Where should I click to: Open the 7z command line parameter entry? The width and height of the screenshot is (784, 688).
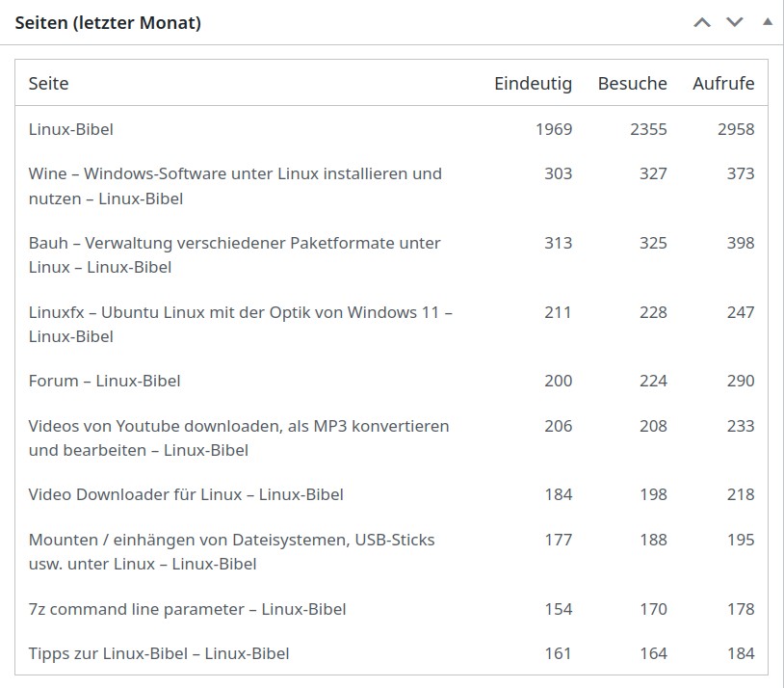click(x=187, y=609)
